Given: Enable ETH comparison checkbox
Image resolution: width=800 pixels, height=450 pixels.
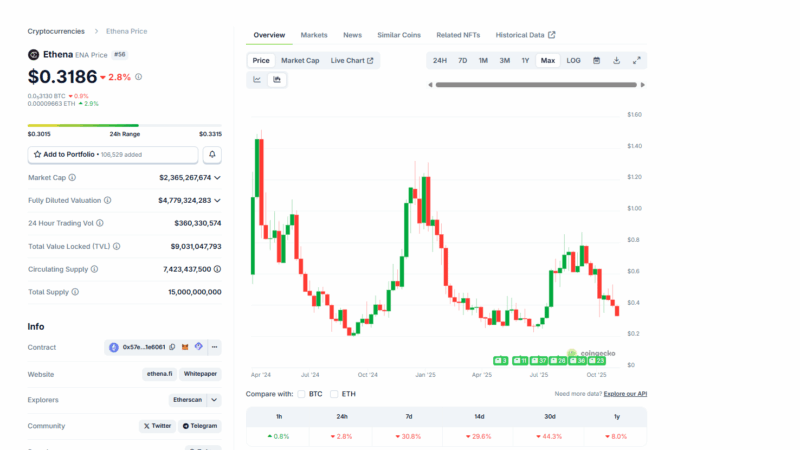Looking at the screenshot, I should tap(334, 394).
